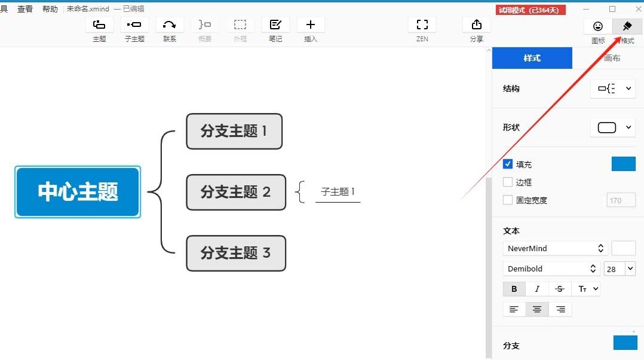Open the 插入 plus menu

[x=311, y=25]
